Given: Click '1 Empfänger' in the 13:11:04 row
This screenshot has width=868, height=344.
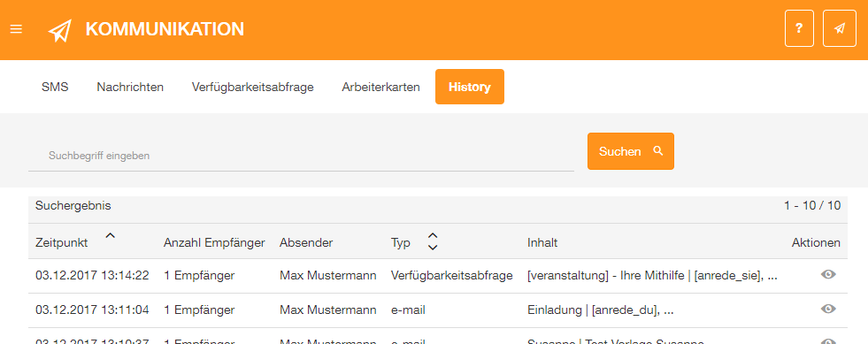Looking at the screenshot, I should tap(199, 310).
